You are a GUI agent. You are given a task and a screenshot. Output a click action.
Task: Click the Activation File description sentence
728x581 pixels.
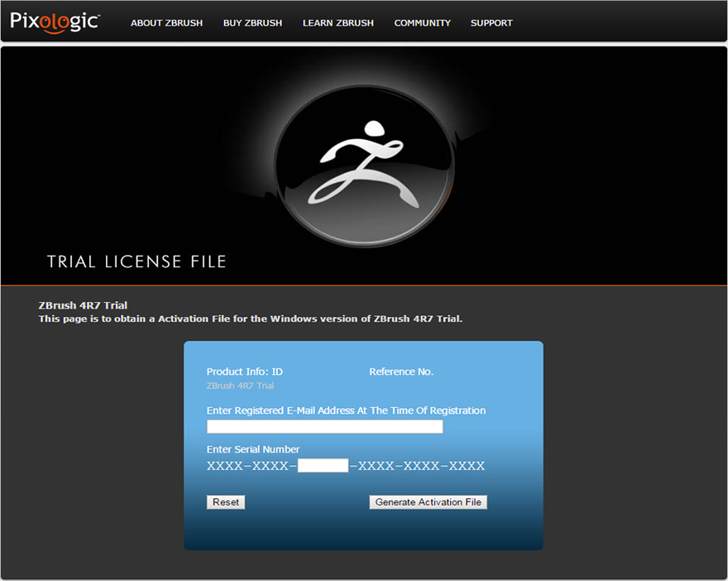(251, 319)
